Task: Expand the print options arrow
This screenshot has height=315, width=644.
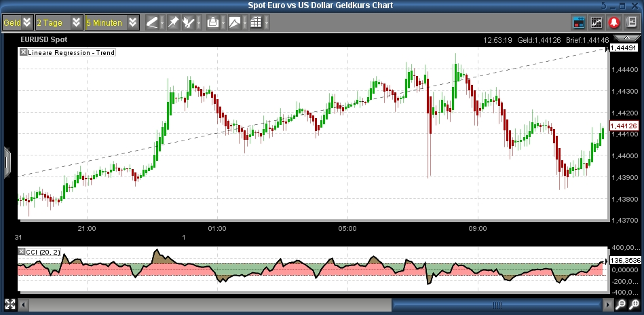Action: [223, 22]
